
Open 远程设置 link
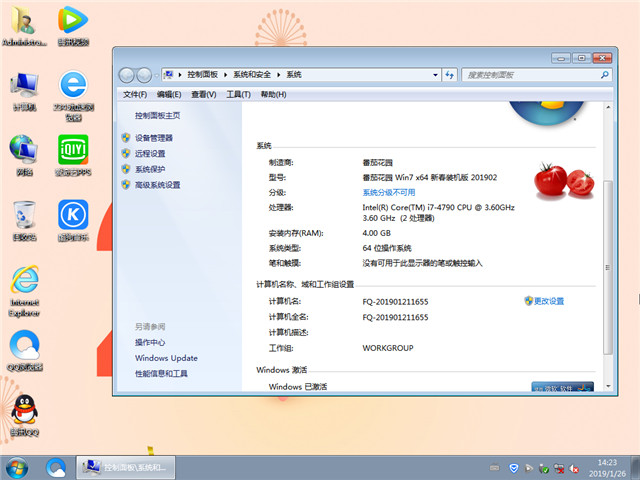[150, 153]
